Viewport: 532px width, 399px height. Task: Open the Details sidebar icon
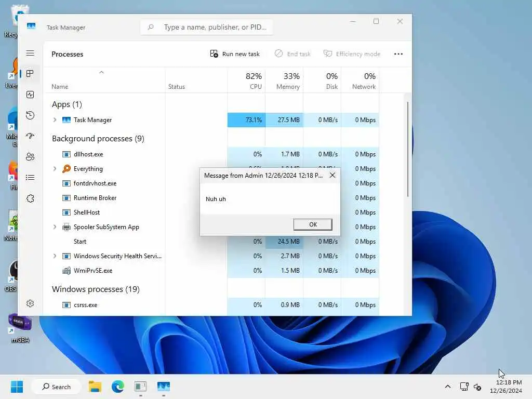(30, 178)
